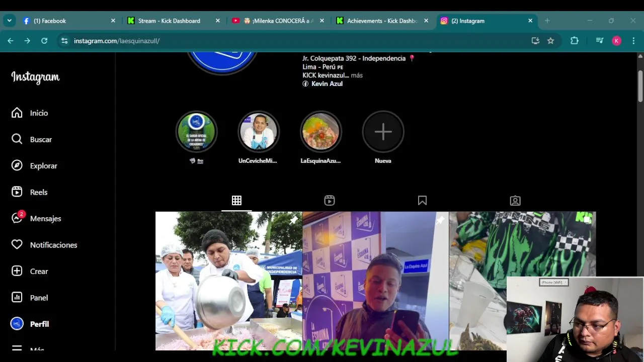Click the Inicio home icon
644x362 pixels.
[x=17, y=113]
